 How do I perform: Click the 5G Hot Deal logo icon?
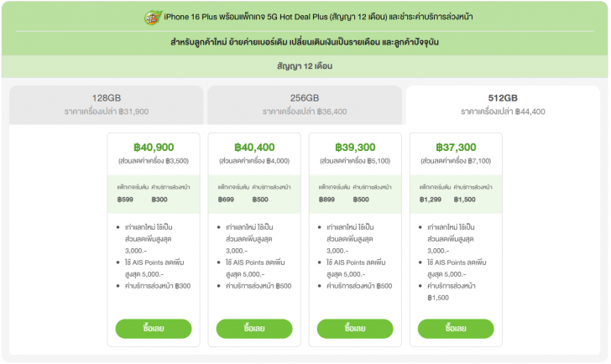pyautogui.click(x=152, y=16)
